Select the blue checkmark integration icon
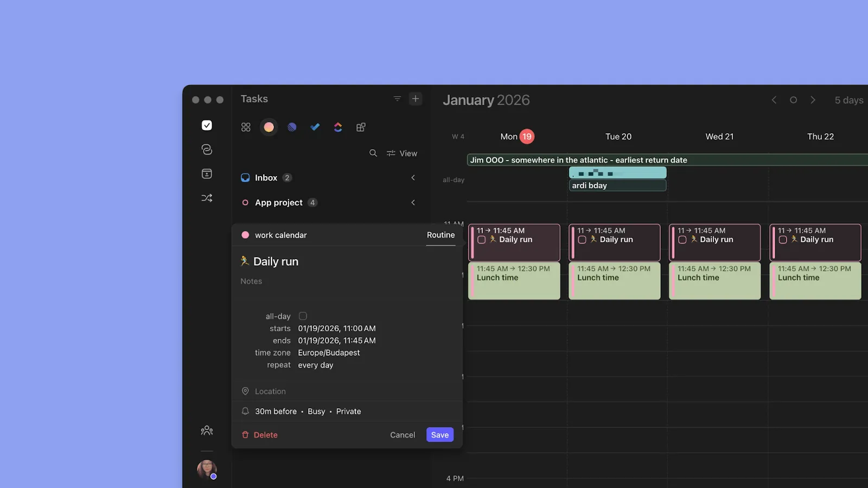The image size is (868, 488). (x=315, y=127)
